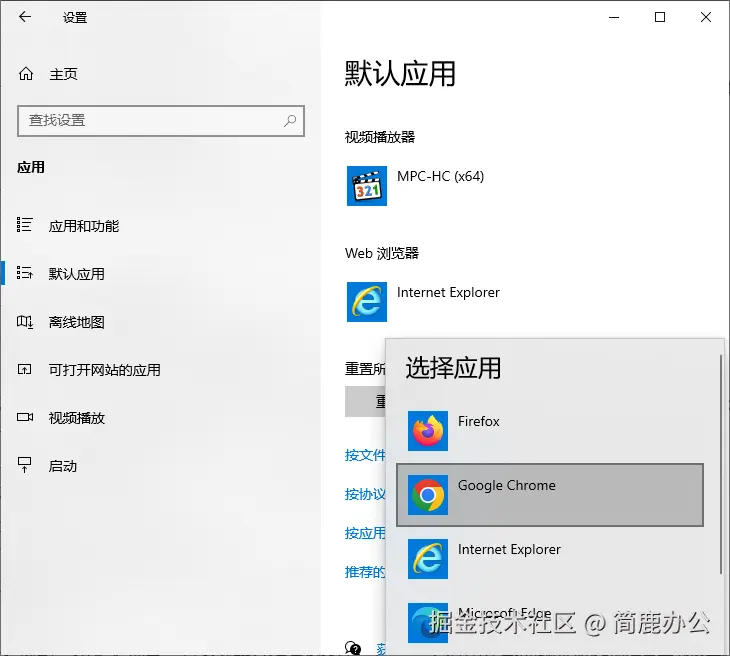Minimize the 设置 window
This screenshot has height=656, width=730.
614,17
